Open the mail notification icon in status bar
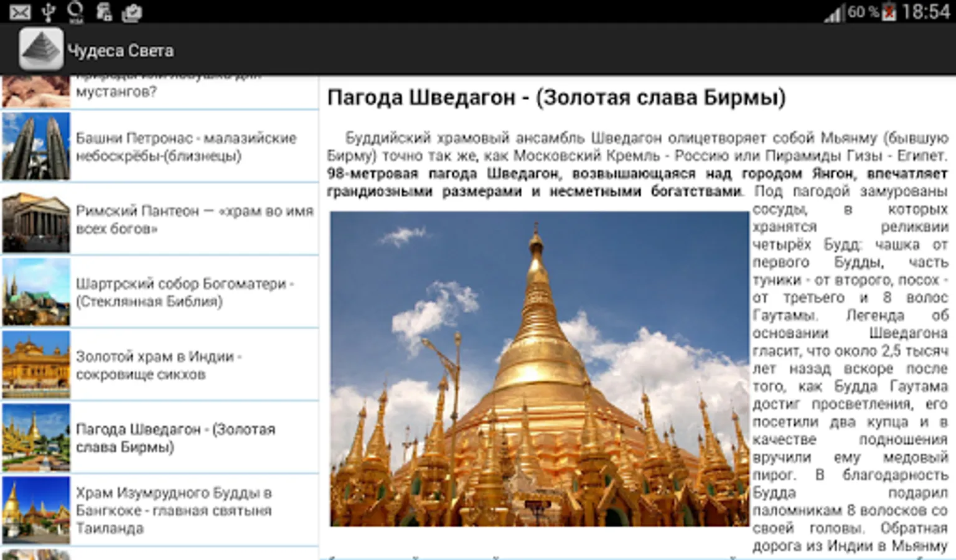This screenshot has width=956, height=560. tap(20, 12)
